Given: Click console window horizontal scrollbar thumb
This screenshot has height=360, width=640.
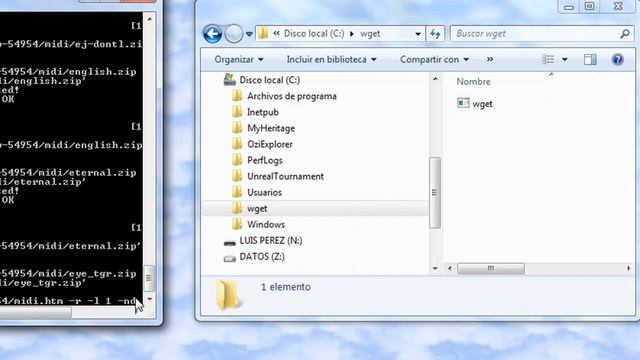Looking at the screenshot, I should (x=36, y=313).
